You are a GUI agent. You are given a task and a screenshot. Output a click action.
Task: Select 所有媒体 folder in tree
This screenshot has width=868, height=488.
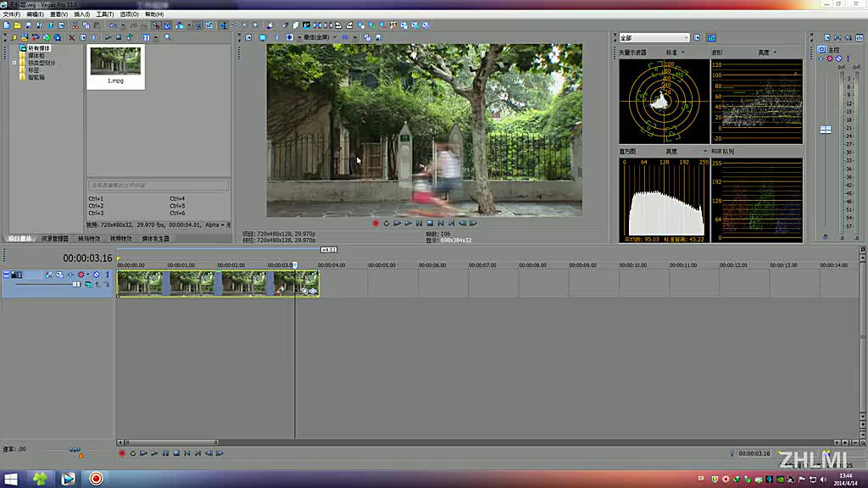point(39,48)
